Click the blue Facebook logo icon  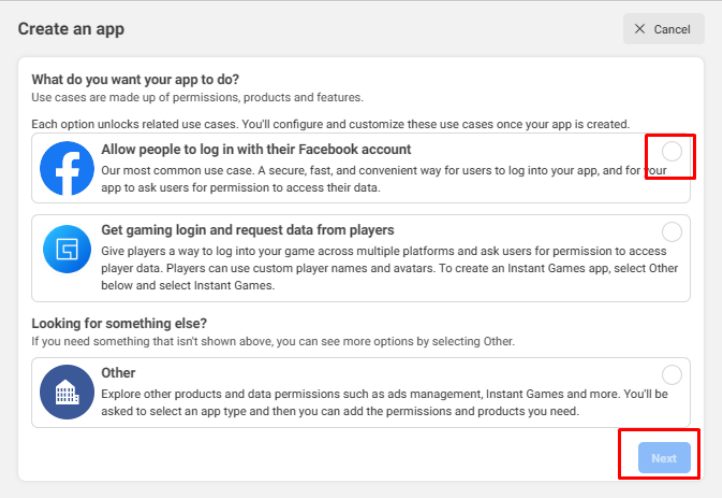tap(67, 168)
